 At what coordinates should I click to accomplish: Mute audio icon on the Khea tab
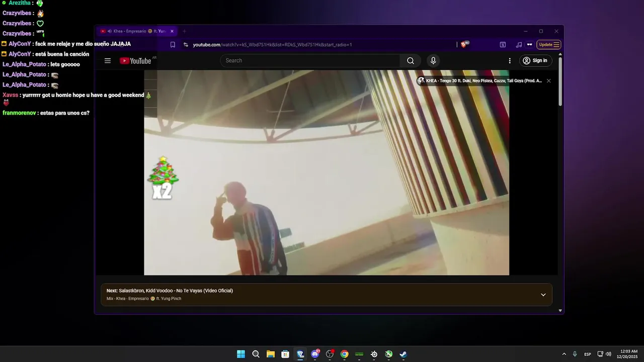[110, 31]
